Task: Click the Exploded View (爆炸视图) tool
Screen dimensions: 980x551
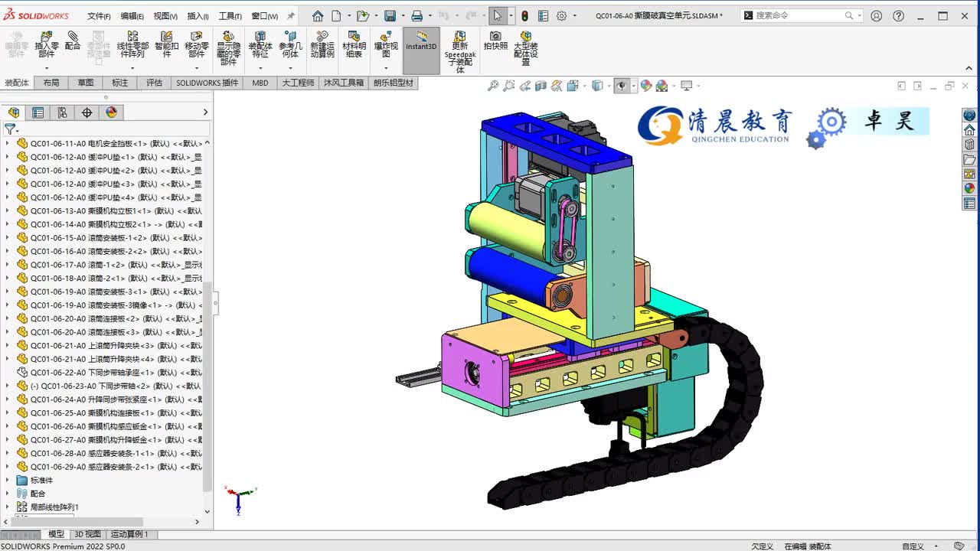Action: point(386,44)
